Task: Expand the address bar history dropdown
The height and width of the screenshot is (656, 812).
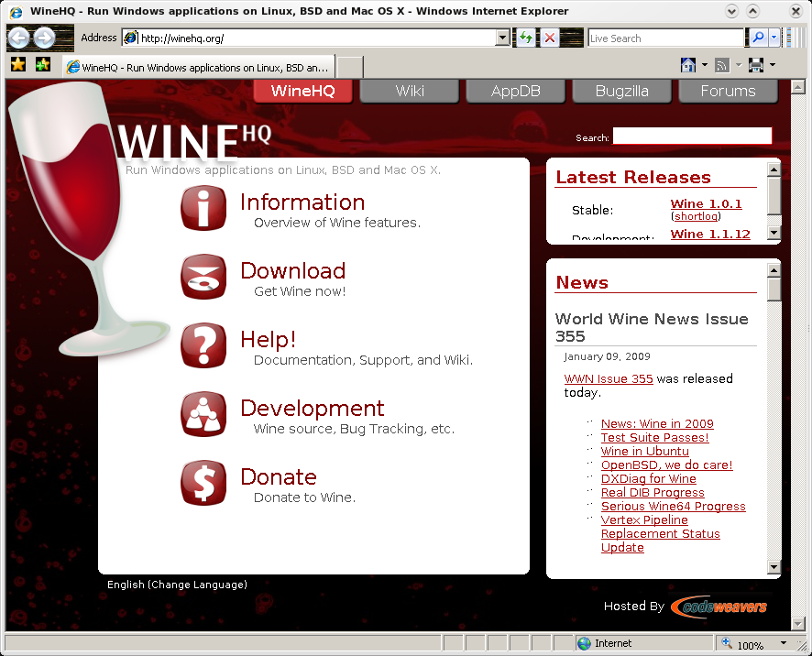Action: click(502, 38)
